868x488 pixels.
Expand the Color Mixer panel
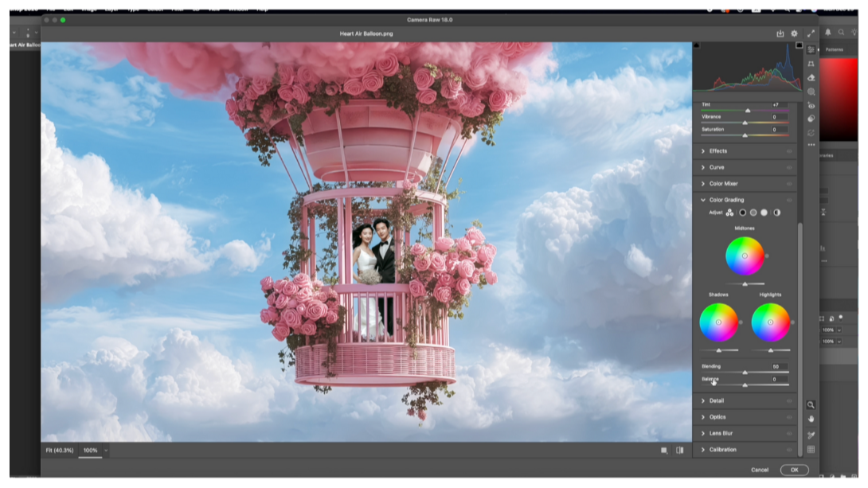point(703,184)
